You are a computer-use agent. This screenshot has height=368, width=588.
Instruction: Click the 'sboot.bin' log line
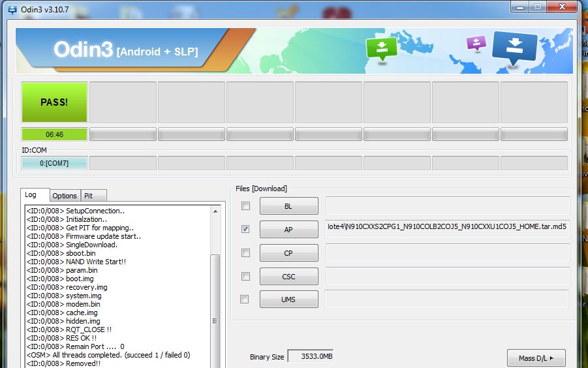[61, 253]
